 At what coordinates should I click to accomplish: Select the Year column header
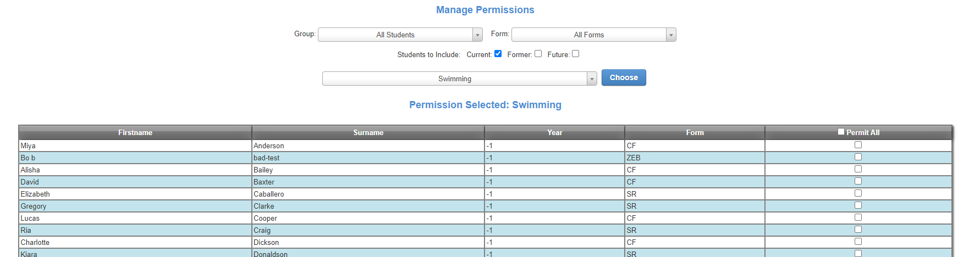point(555,132)
